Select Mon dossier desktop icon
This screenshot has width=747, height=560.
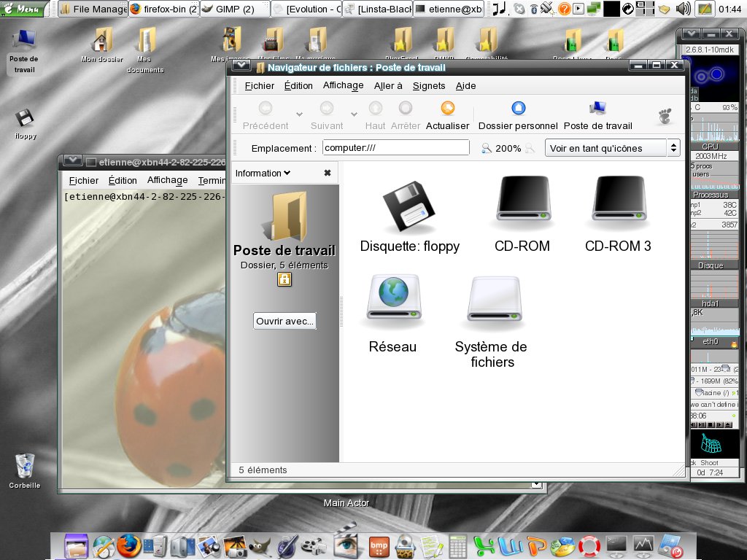pyautogui.click(x=101, y=46)
